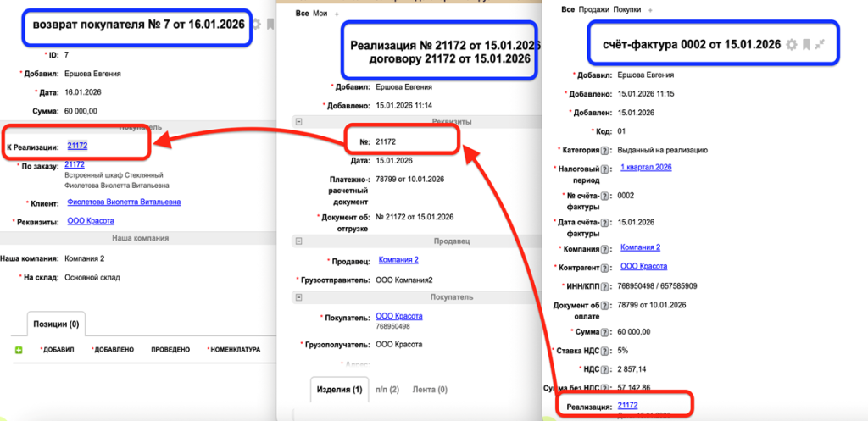This screenshot has width=868, height=421.
Task: Collapse the Продавец section
Action: point(298,241)
